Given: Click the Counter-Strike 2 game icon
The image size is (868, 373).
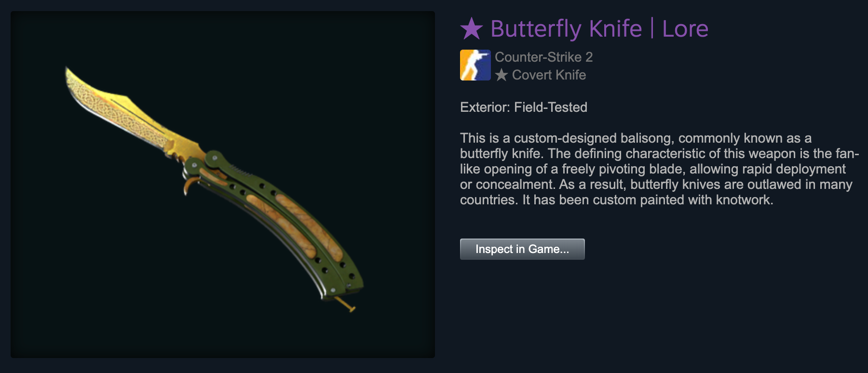Looking at the screenshot, I should pyautogui.click(x=475, y=65).
